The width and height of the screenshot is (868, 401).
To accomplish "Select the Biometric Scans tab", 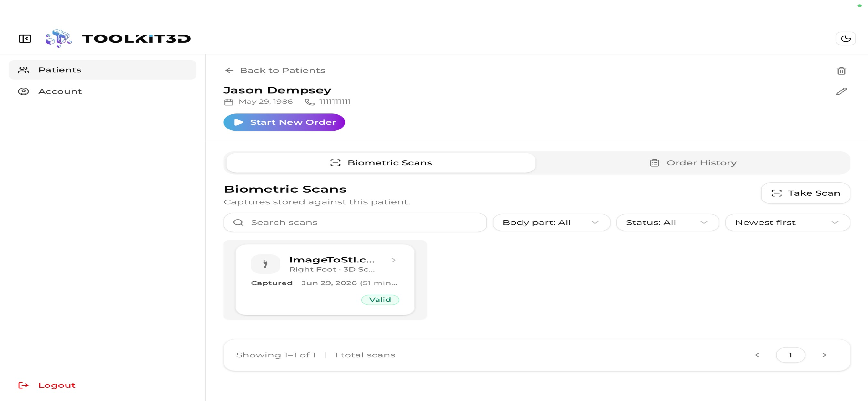I will (x=381, y=163).
